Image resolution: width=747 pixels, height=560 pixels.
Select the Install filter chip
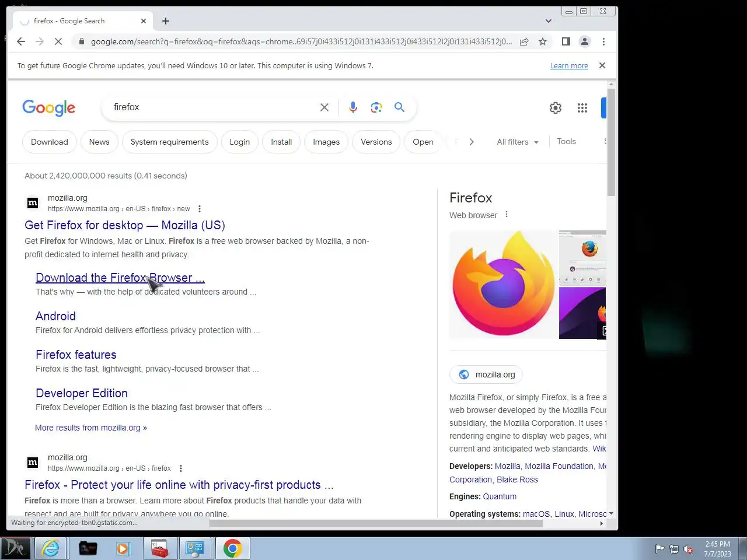click(x=281, y=142)
